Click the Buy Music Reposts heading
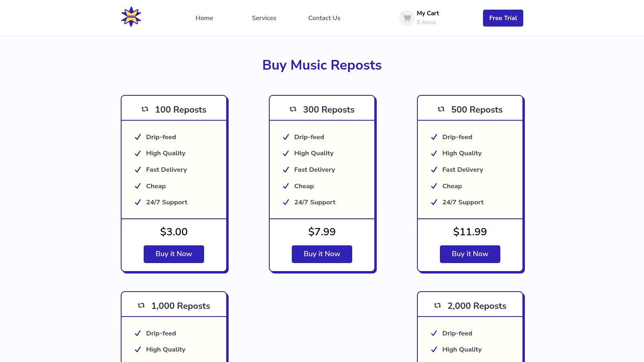This screenshot has width=644, height=362. click(x=322, y=65)
